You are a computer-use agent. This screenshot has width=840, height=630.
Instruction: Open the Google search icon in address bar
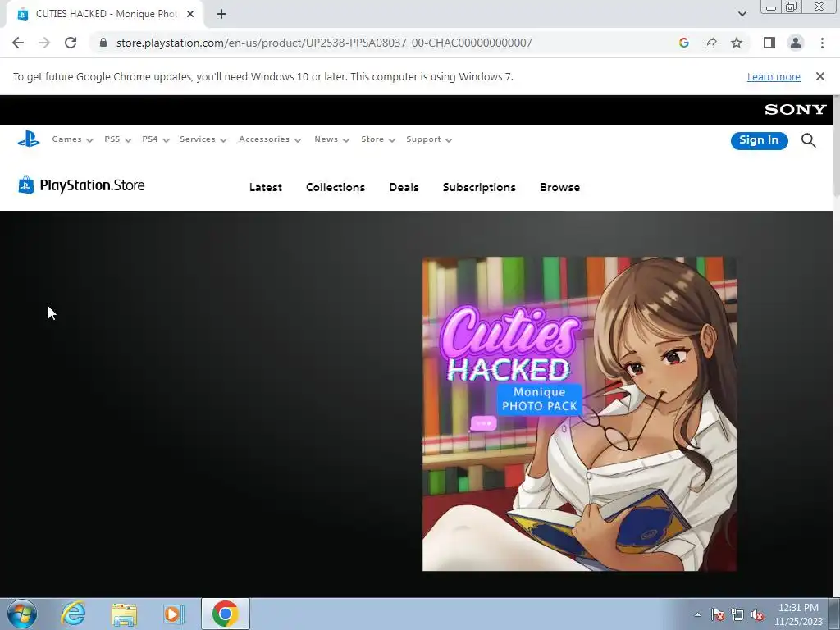click(x=683, y=43)
